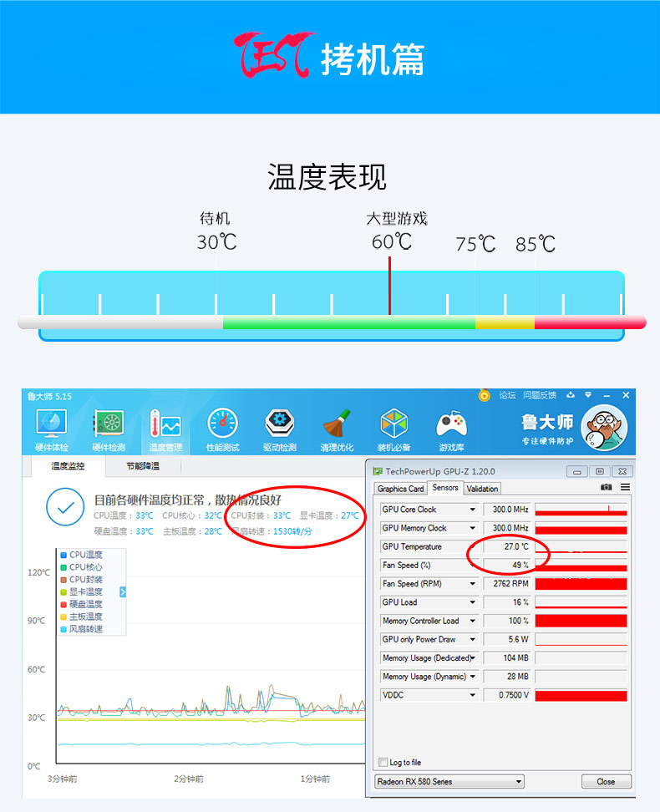Switch to the 节能降温 tab
The width and height of the screenshot is (660, 812).
143,466
